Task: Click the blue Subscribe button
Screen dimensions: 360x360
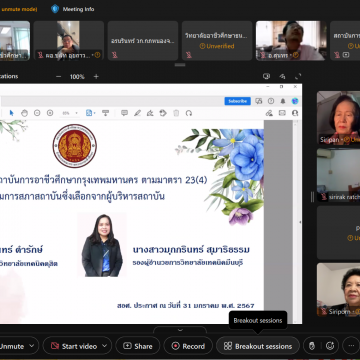Action: pyautogui.click(x=238, y=101)
